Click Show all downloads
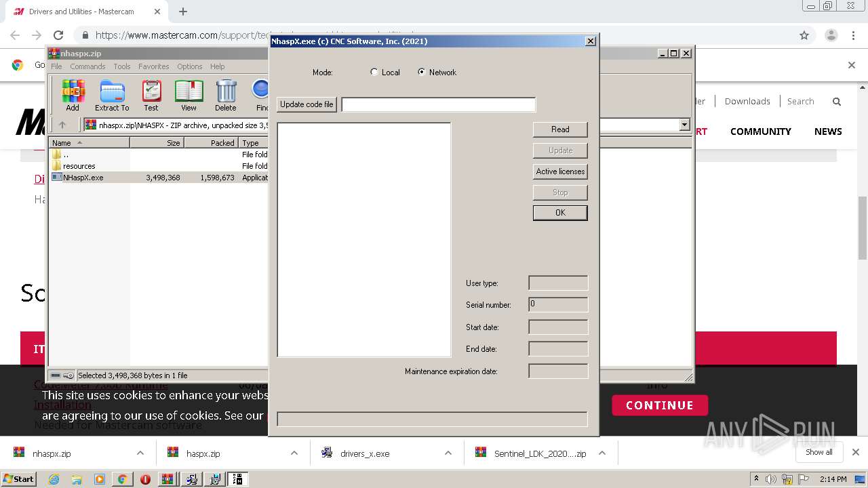This screenshot has width=868, height=488. [819, 452]
